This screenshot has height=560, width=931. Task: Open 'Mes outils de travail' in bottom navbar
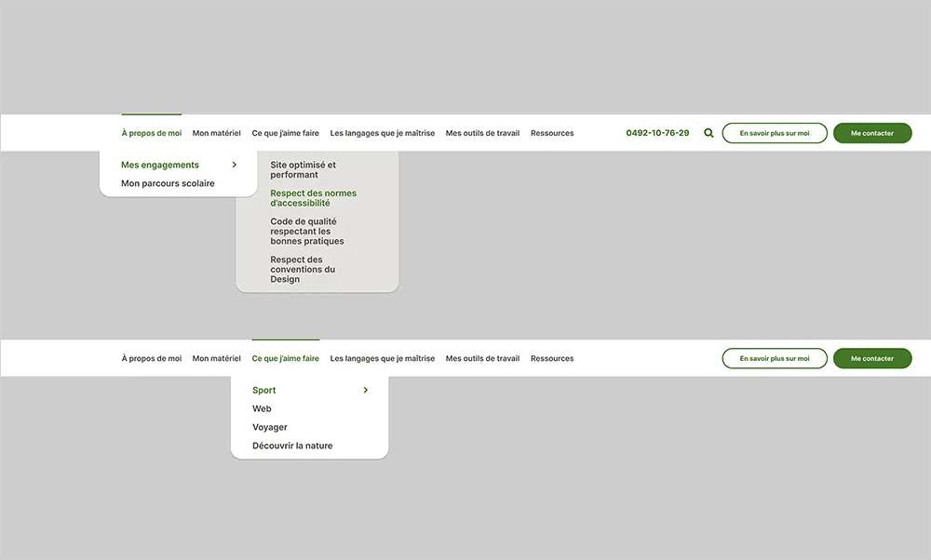[x=482, y=358]
